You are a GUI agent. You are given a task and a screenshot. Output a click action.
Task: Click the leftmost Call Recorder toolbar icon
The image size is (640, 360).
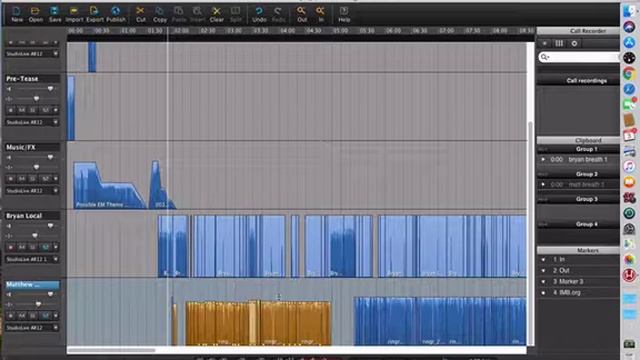pos(544,43)
